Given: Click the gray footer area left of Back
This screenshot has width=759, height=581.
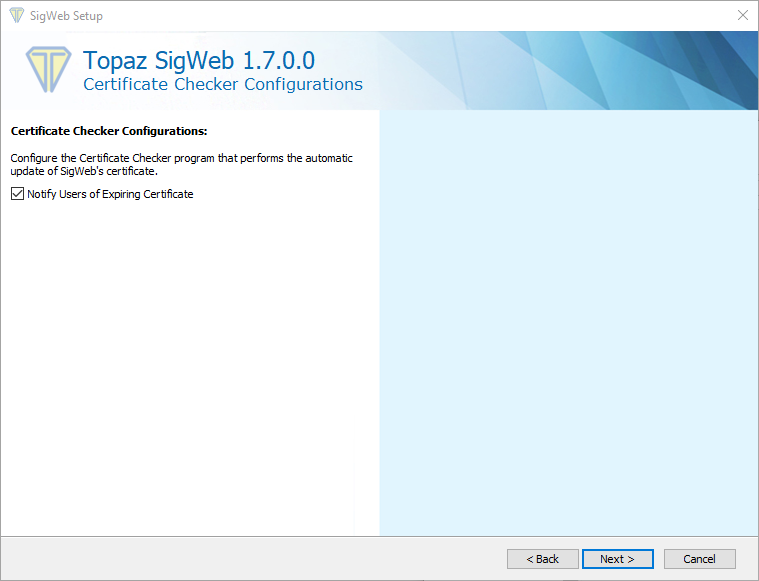Looking at the screenshot, I should coord(250,559).
